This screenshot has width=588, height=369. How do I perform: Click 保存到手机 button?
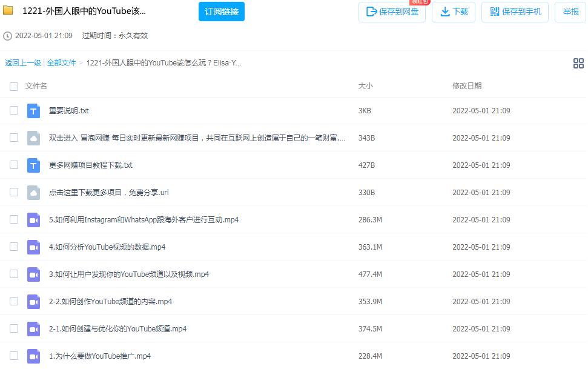515,12
